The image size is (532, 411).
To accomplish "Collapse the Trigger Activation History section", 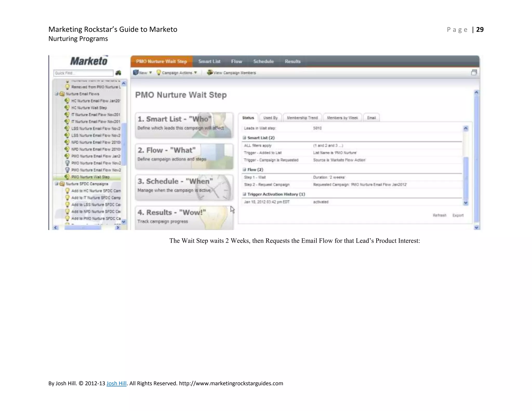I will (244, 194).
